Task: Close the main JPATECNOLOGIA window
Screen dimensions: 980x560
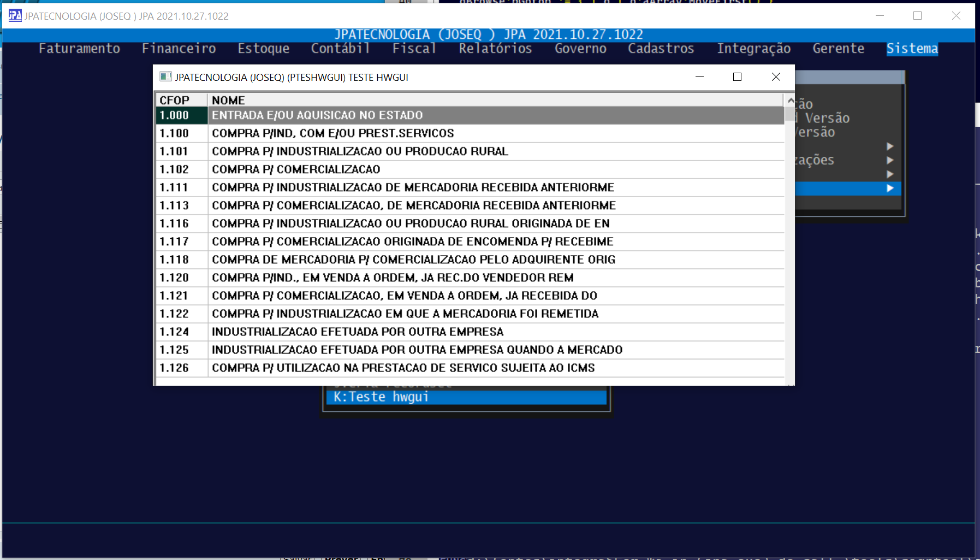Action: (x=956, y=16)
